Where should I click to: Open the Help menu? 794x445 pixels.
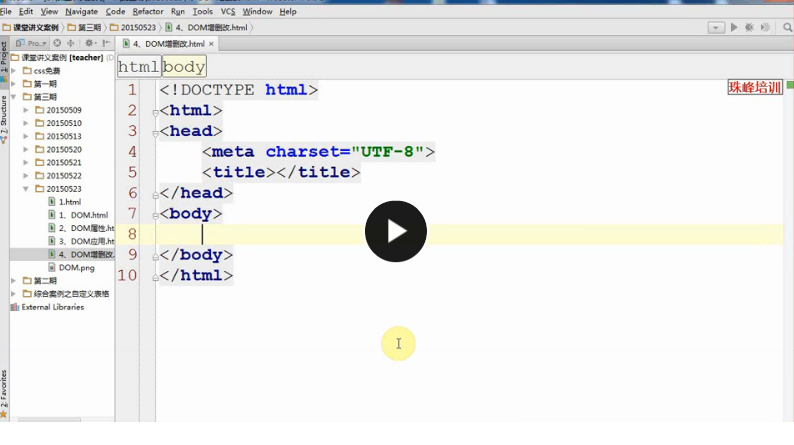(288, 11)
